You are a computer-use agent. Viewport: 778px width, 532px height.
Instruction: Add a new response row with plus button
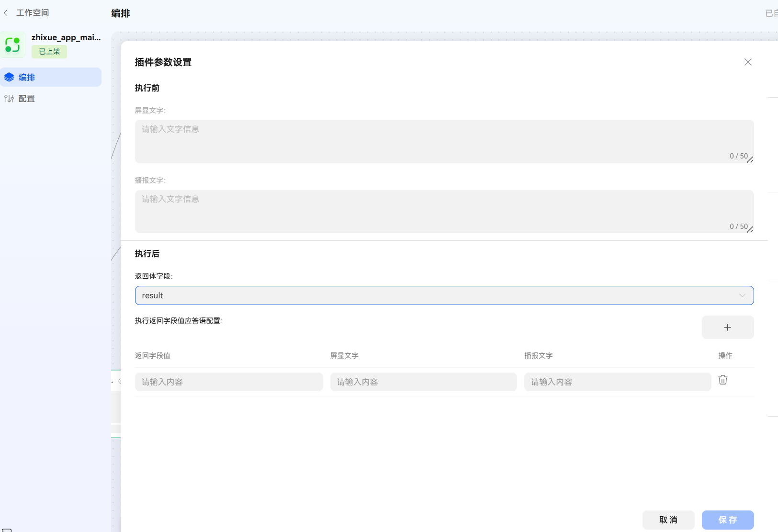(x=727, y=328)
